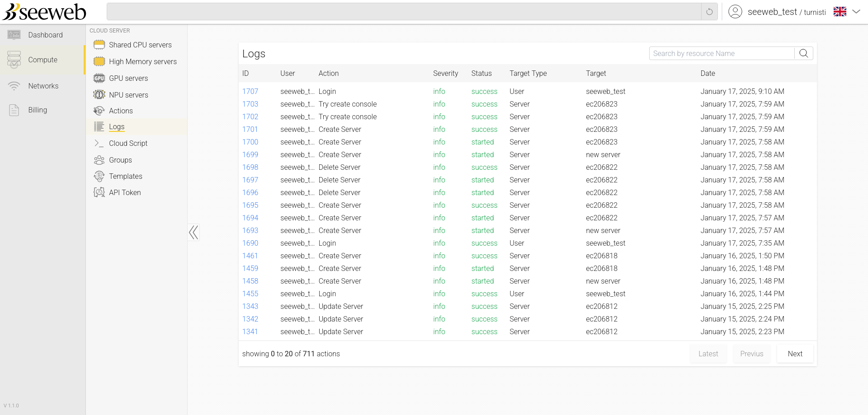Screen dimensions: 868x415
Task: Open Dashboard in the main menu
Action: pos(45,35)
